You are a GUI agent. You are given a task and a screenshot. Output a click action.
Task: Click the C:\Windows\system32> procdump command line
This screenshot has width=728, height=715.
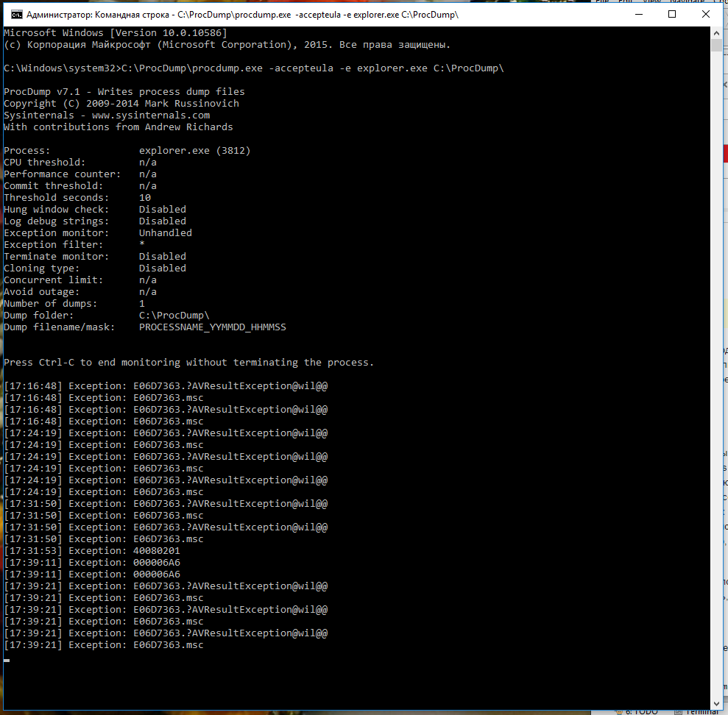coord(253,68)
